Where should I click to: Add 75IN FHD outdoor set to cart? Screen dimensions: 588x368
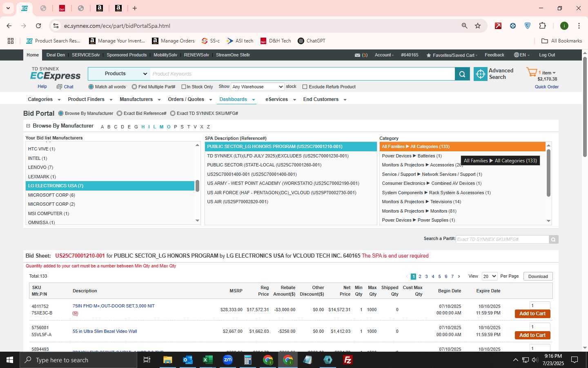click(532, 314)
